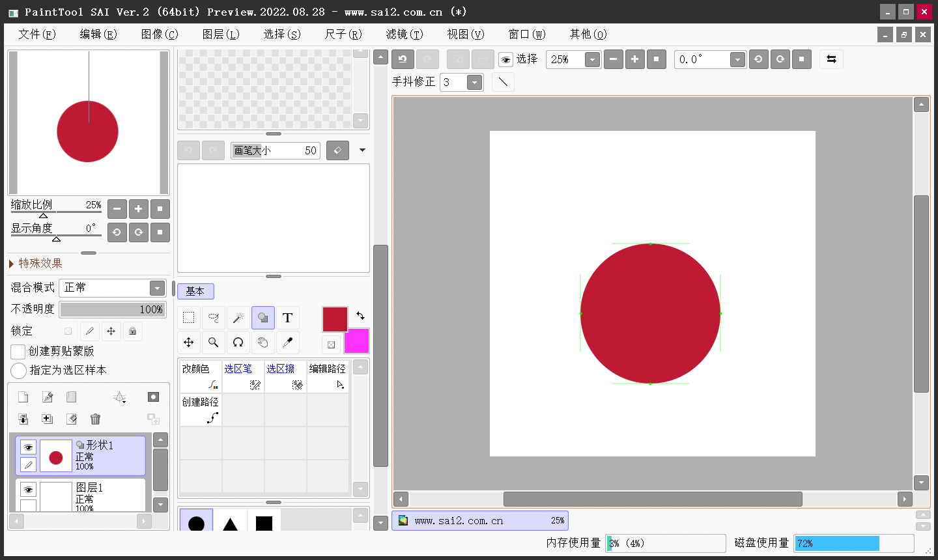Screen dimensions: 938x560
Task: Choose the 改颜色 tool
Action: tap(201, 376)
